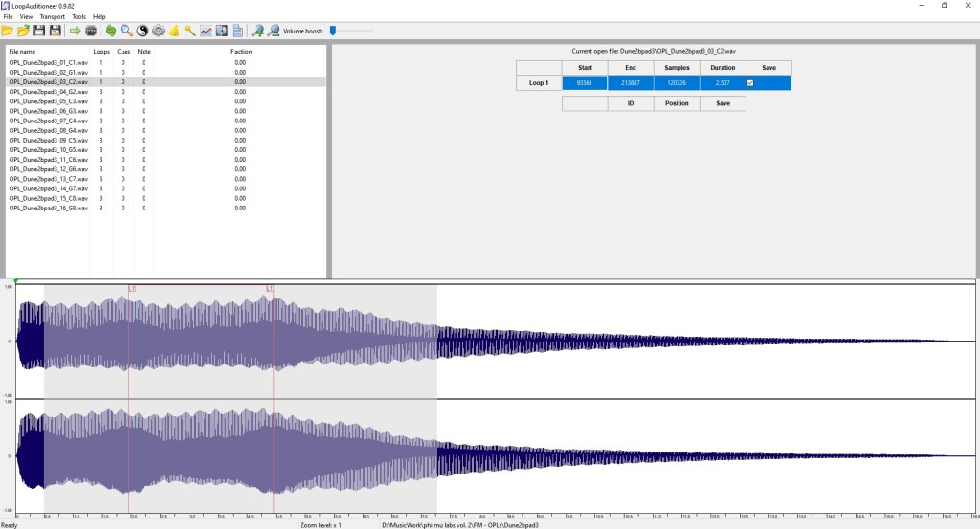
Task: Click the zoom out waveform icon
Action: [274, 31]
